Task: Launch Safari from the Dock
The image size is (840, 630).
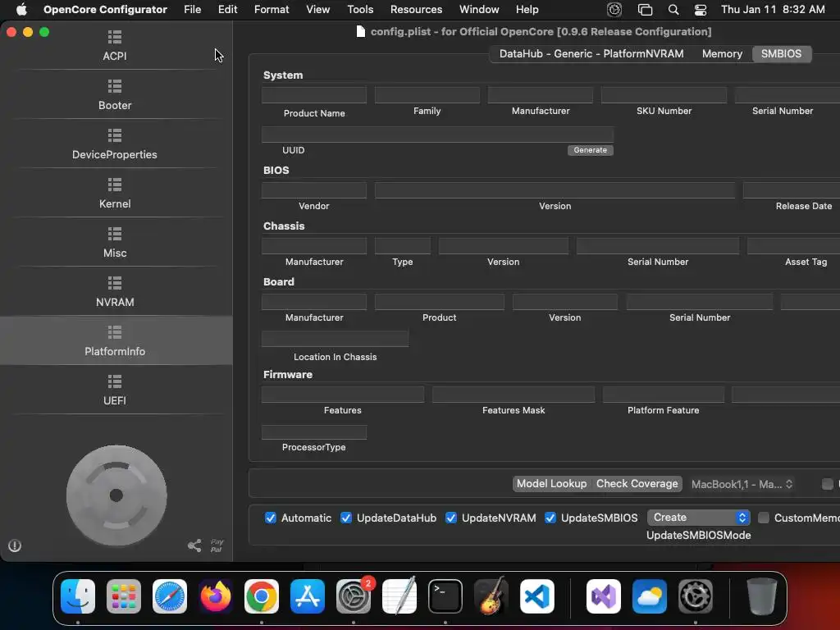Action: coord(170,596)
